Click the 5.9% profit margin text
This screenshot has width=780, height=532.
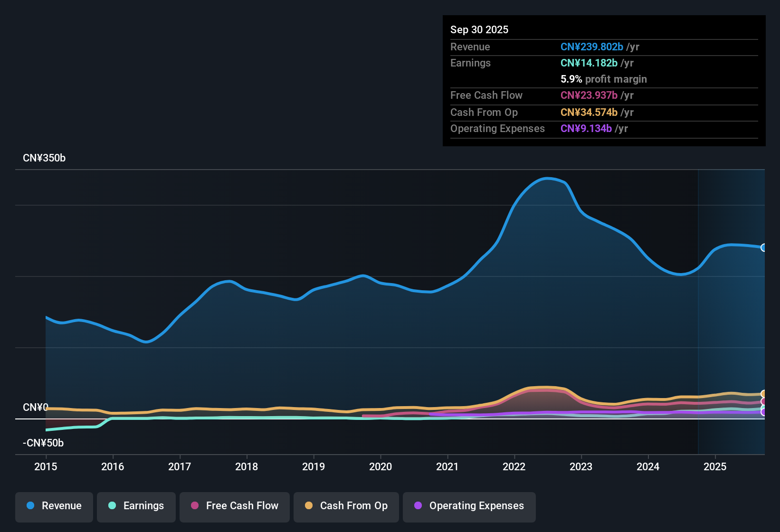pyautogui.click(x=603, y=79)
